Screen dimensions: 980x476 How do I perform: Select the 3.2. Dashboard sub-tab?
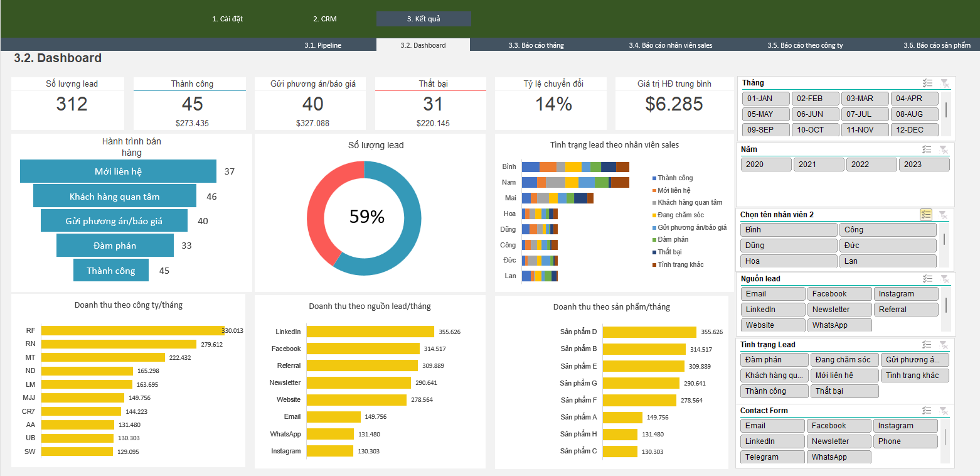coord(423,45)
